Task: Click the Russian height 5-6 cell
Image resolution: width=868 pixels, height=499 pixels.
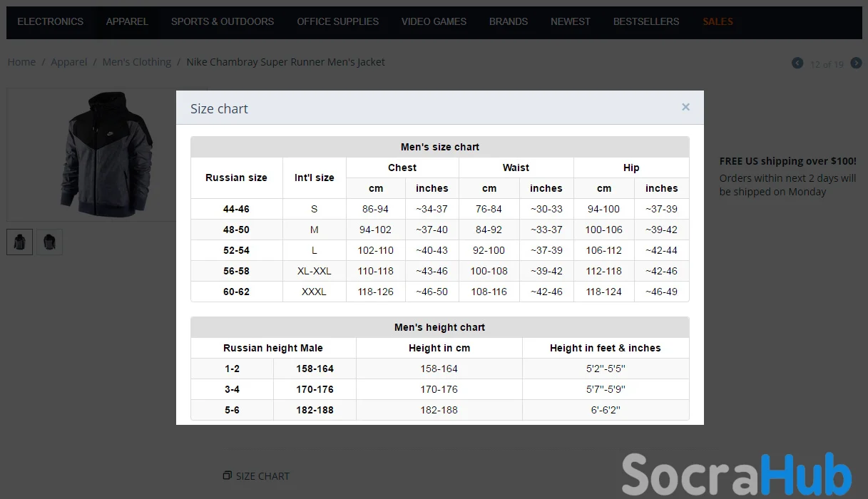Action: pos(233,410)
